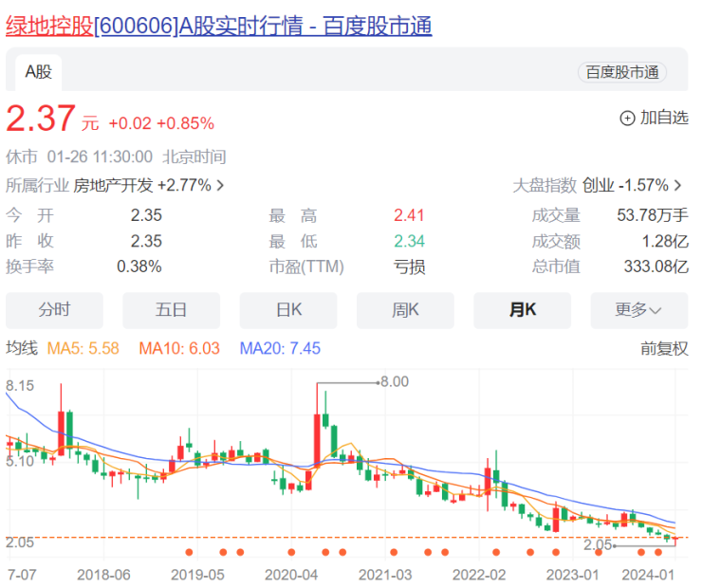Click the MA10: 6.03 indicator label
The height and width of the screenshot is (588, 702).
click(x=179, y=349)
